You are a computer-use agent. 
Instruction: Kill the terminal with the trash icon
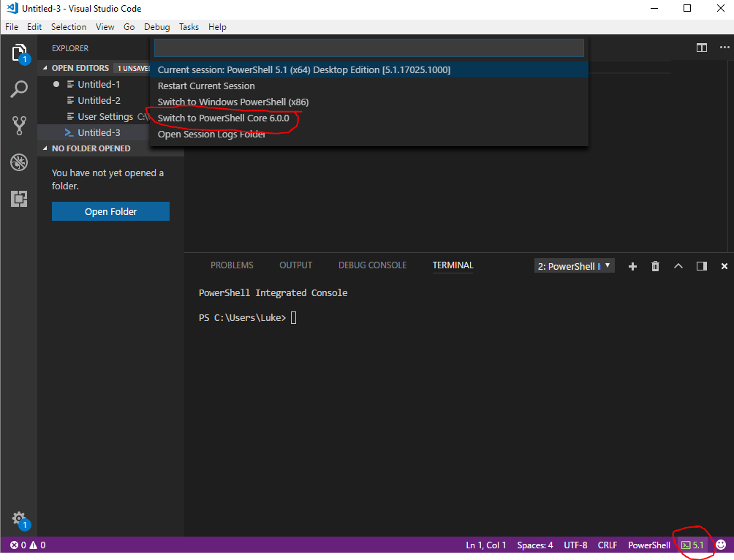(655, 266)
